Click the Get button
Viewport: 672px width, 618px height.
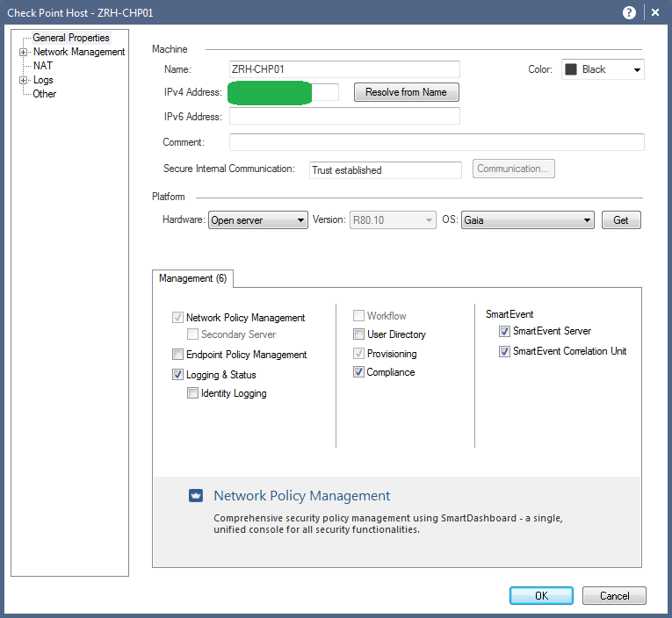(x=621, y=220)
